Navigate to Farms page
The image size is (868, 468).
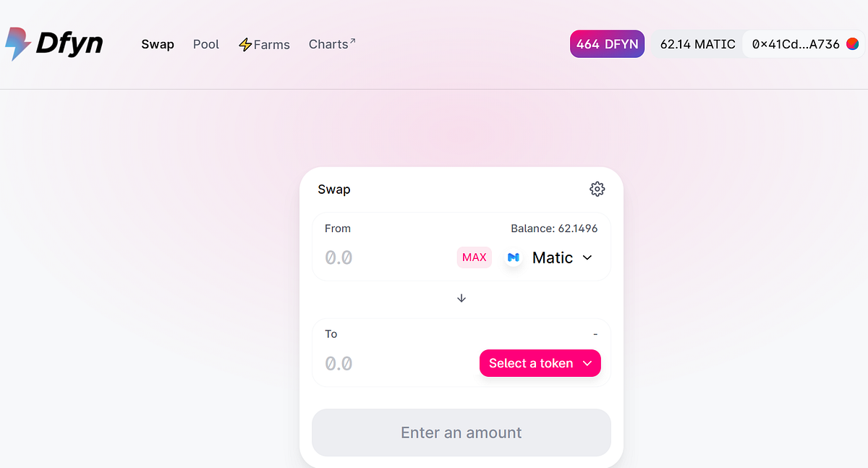click(272, 45)
